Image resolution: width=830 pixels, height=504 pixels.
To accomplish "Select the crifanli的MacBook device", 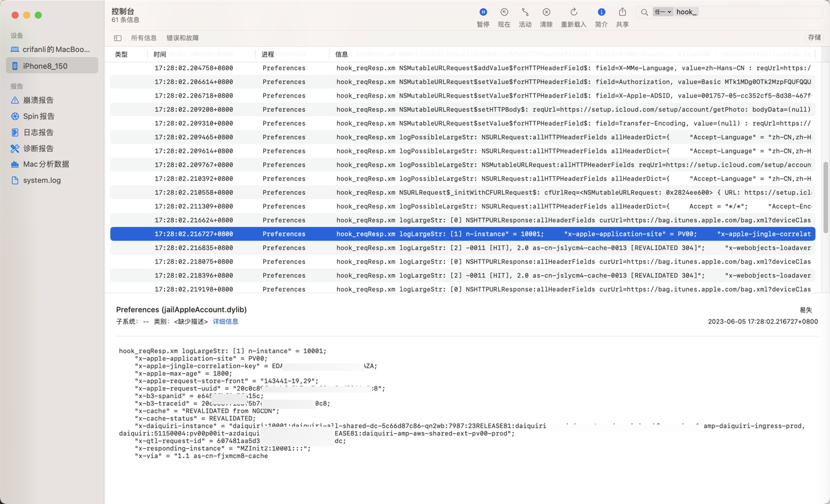I will (52, 50).
